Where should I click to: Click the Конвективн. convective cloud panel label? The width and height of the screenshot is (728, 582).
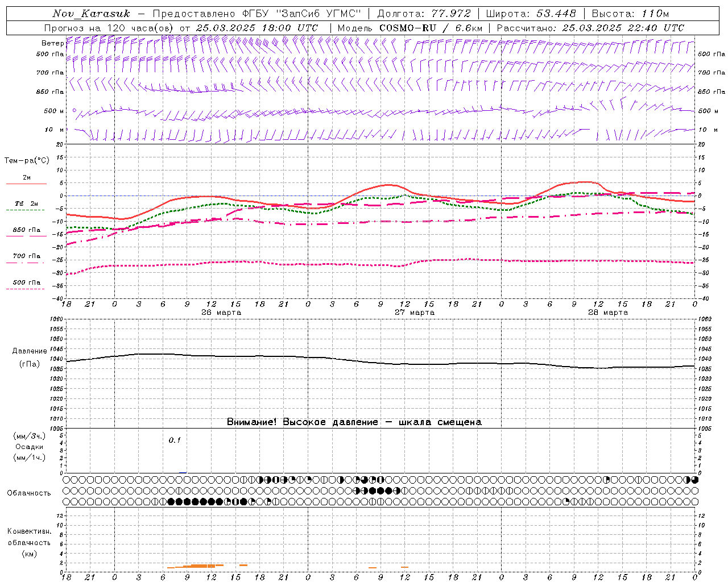[29, 531]
